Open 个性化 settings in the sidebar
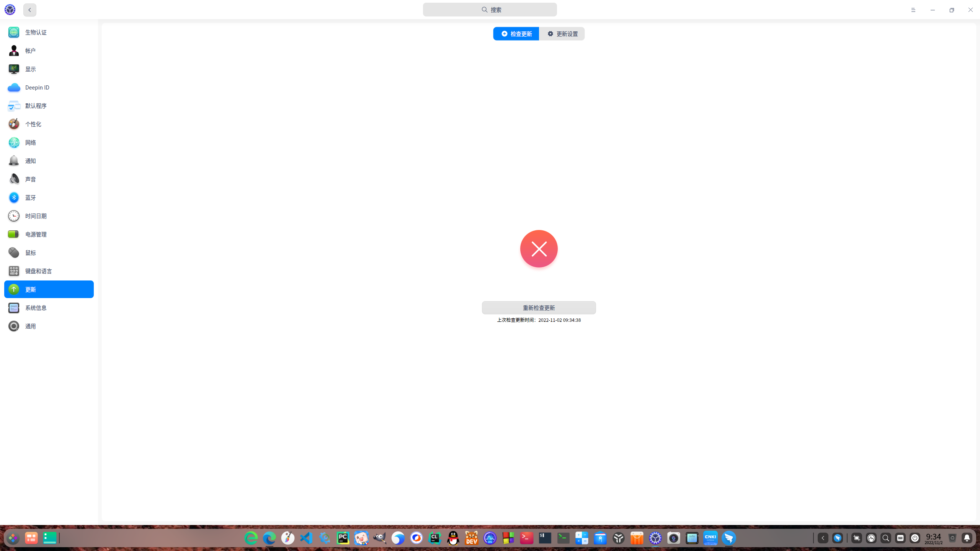This screenshot has height=551, width=980. pos(49,124)
